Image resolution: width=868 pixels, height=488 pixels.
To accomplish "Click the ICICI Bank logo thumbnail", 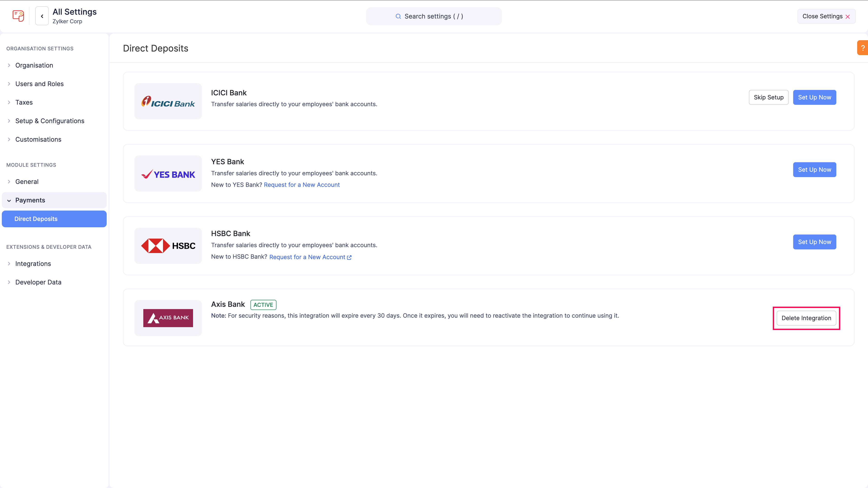I will 168,101.
